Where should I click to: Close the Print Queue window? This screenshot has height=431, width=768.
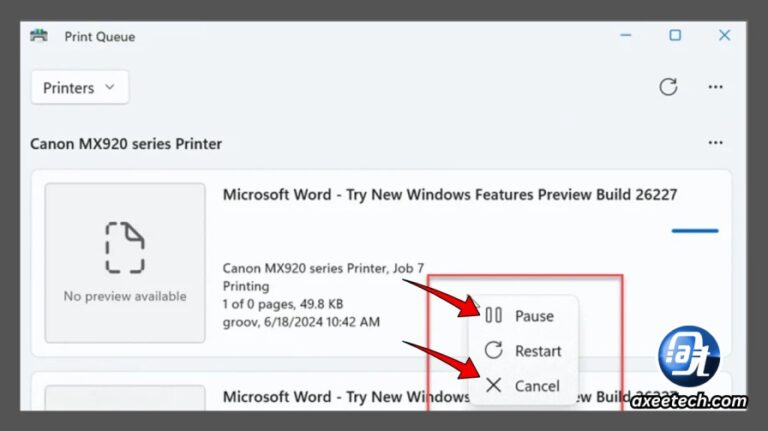coord(724,35)
